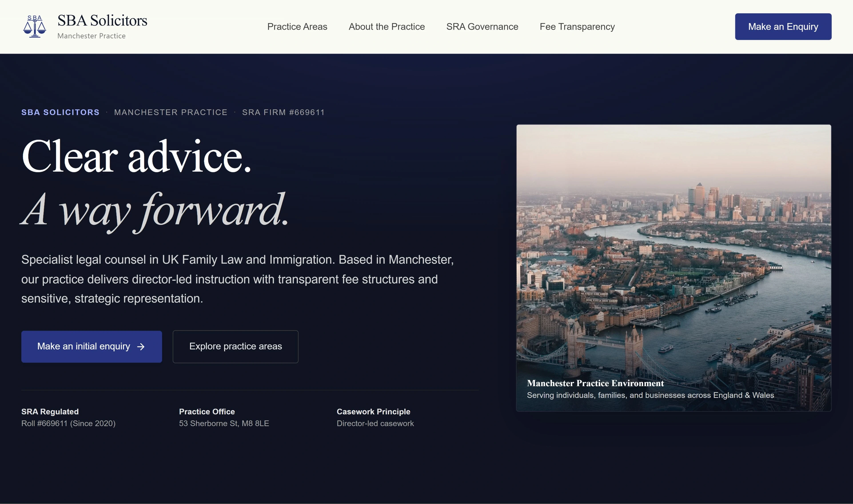The width and height of the screenshot is (853, 504).
Task: Click the Casework Principle label
Action: tap(373, 412)
